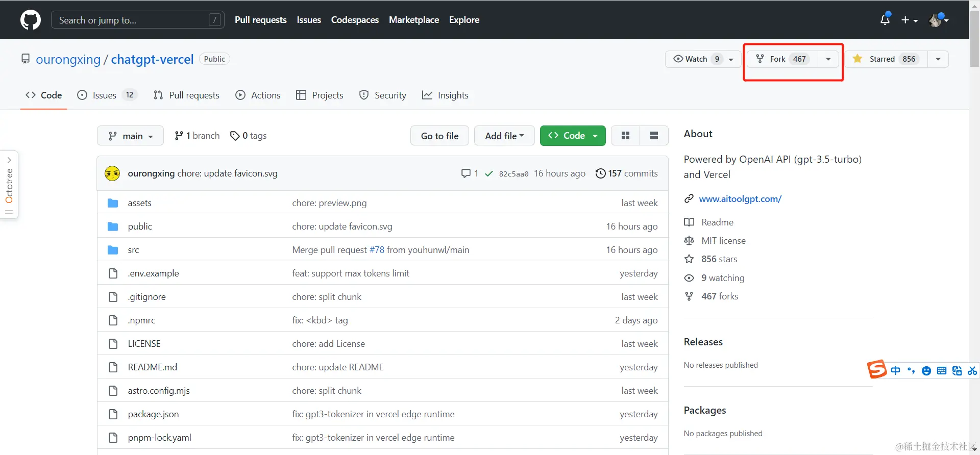
Task: Switch to the Actions tab
Action: click(x=258, y=95)
